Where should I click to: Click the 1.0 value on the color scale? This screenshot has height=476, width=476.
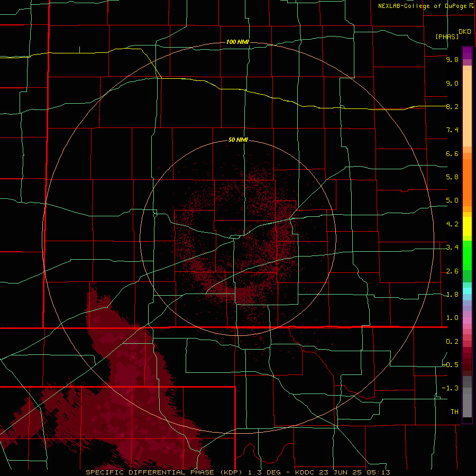coord(452,318)
